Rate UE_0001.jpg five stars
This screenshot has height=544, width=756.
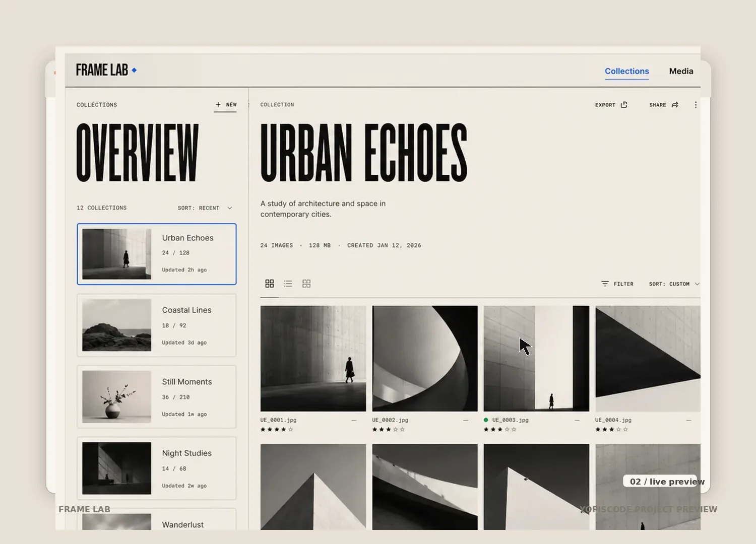click(x=290, y=430)
